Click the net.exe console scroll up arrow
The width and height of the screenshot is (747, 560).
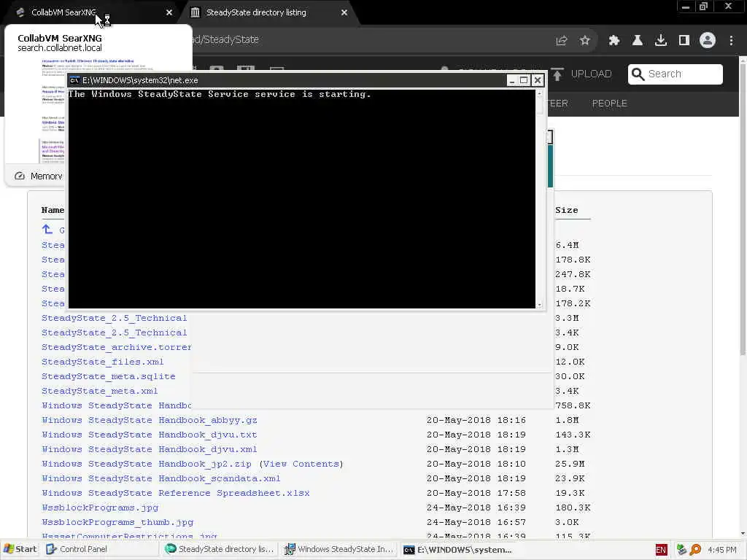coord(539,94)
